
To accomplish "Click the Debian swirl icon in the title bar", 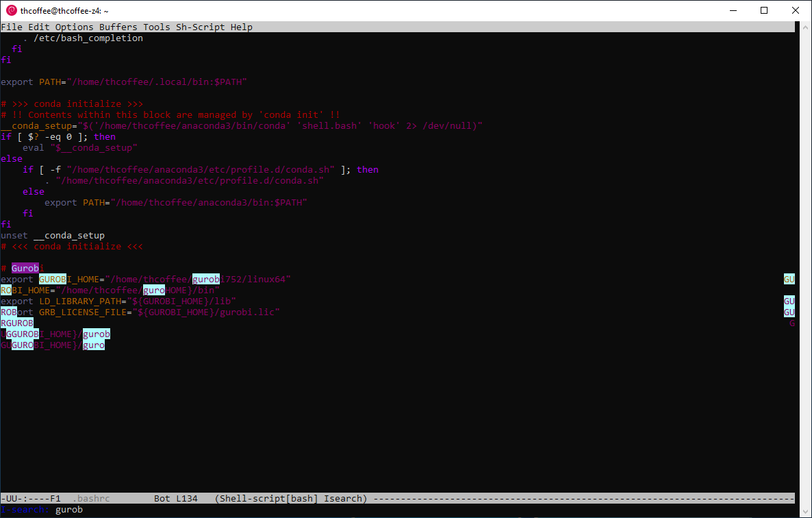I will (x=11, y=10).
